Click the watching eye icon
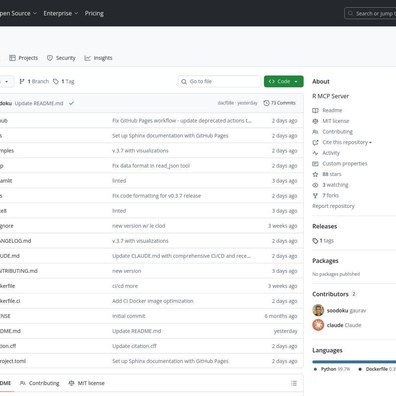This screenshot has width=396, height=396. pyautogui.click(x=315, y=185)
